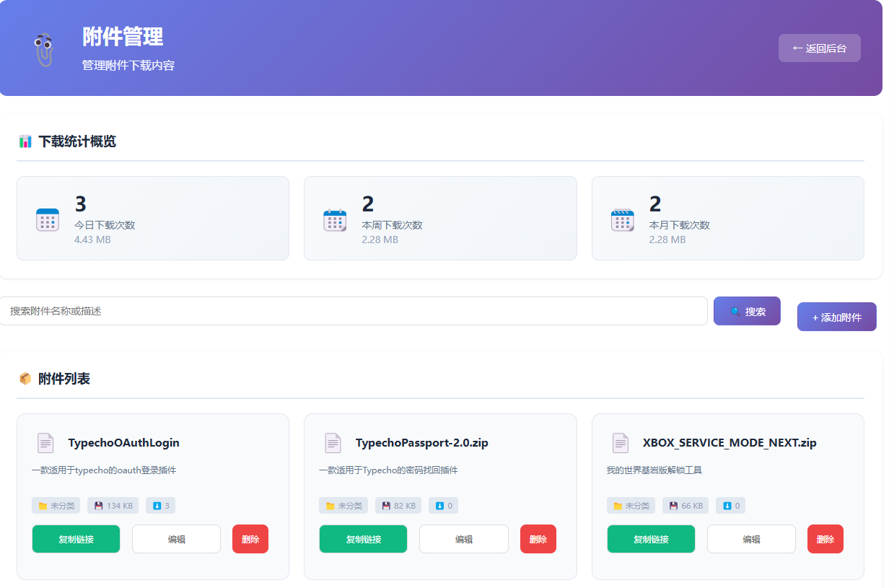Focus the attachment search input field
The width and height of the screenshot is (889, 588).
click(x=353, y=311)
